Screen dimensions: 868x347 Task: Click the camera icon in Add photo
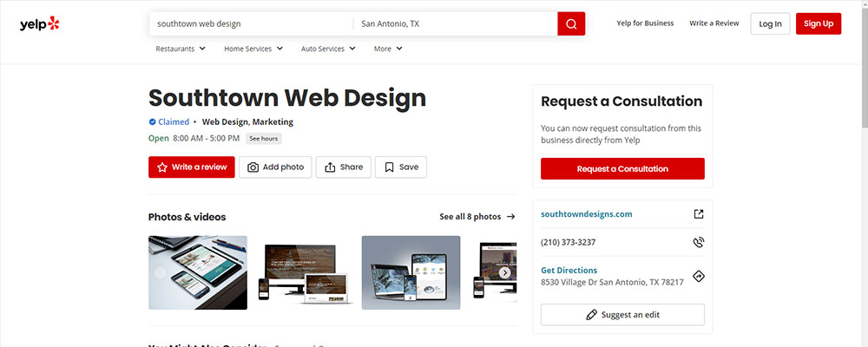point(253,167)
